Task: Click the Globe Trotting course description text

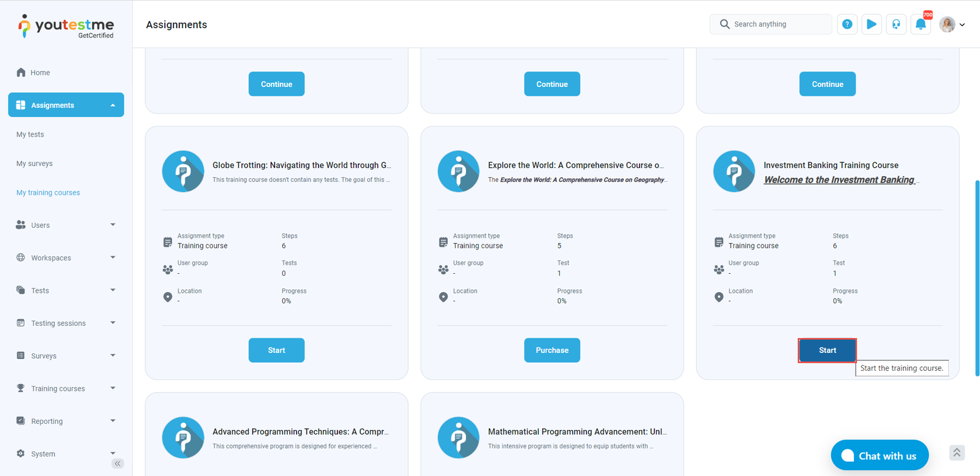Action: click(301, 180)
